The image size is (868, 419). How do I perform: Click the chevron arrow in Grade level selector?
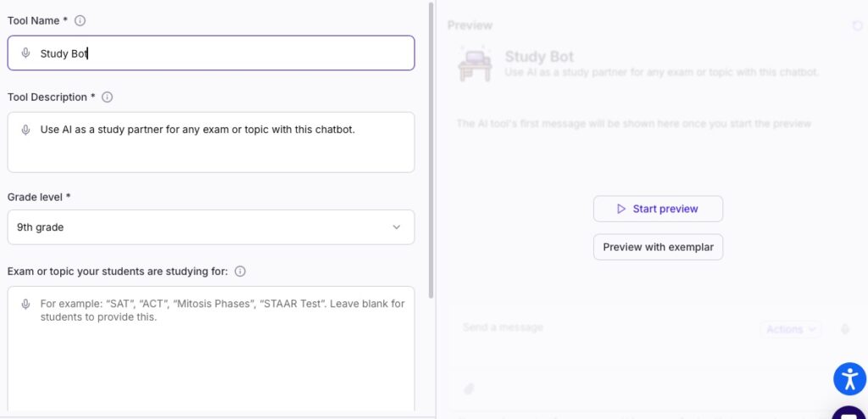pyautogui.click(x=397, y=227)
